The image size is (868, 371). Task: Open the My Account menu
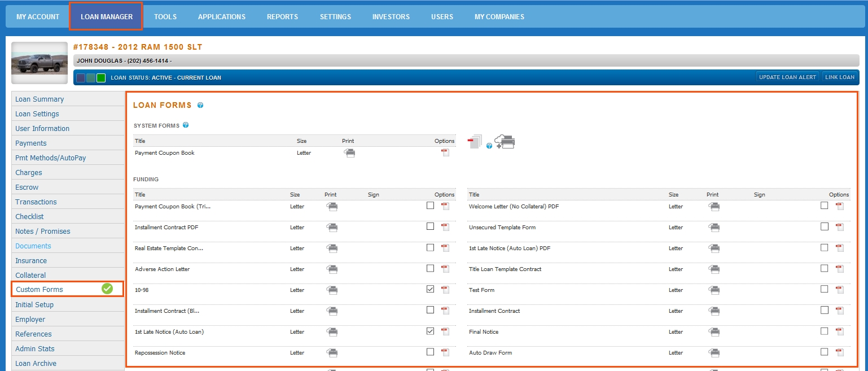38,17
